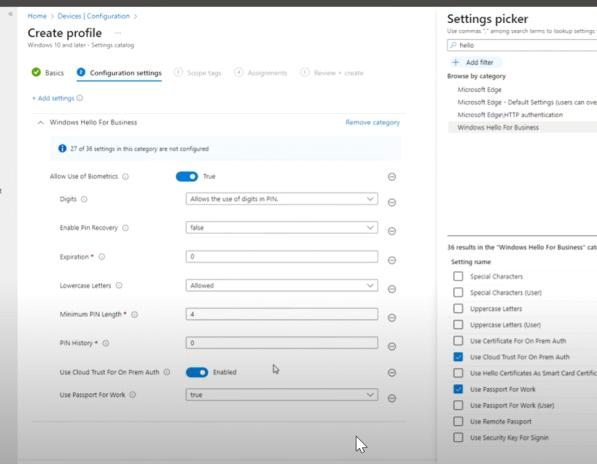Remove the Minimum PIN Length setting
597x464 pixels.
pyautogui.click(x=392, y=318)
